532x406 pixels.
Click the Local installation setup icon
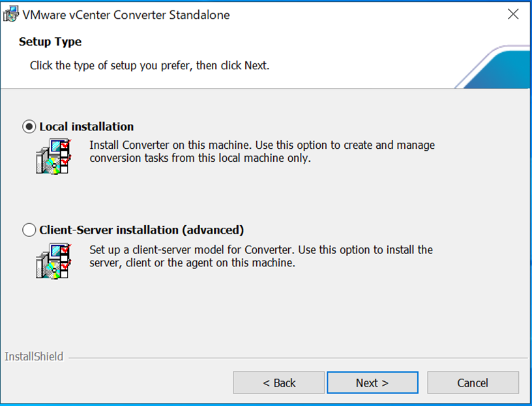click(52, 156)
